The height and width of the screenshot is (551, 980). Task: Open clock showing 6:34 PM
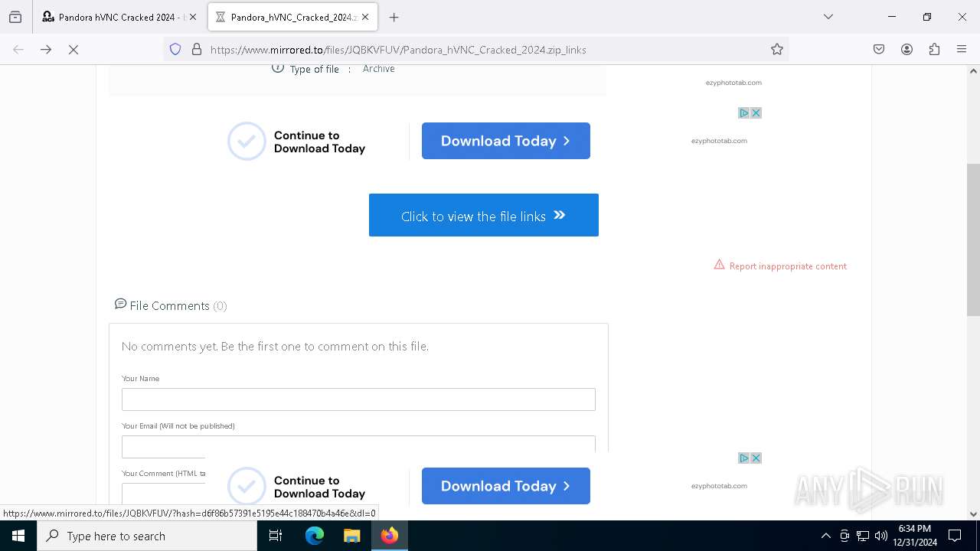click(x=915, y=536)
